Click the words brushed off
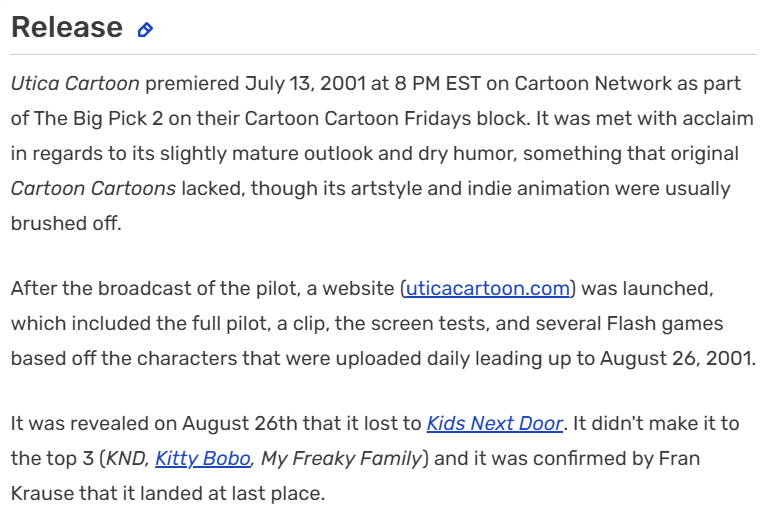Screen dimensions: 772x522 click(65, 223)
